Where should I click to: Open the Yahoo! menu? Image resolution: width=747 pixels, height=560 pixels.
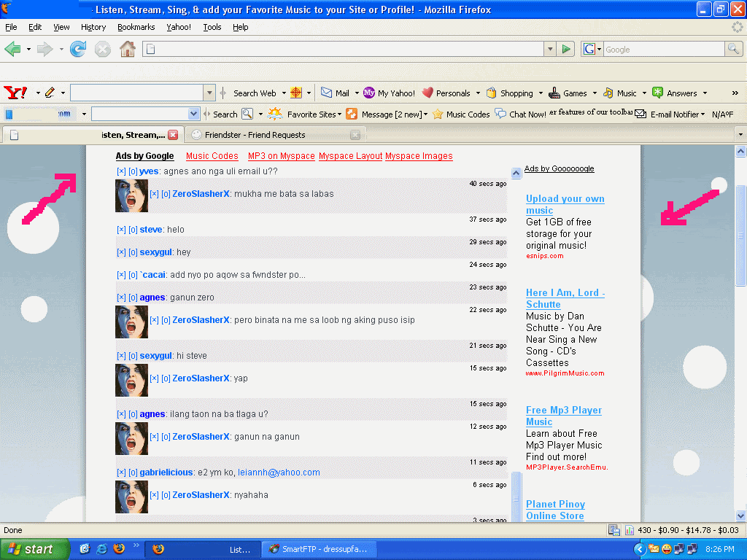[x=179, y=27]
